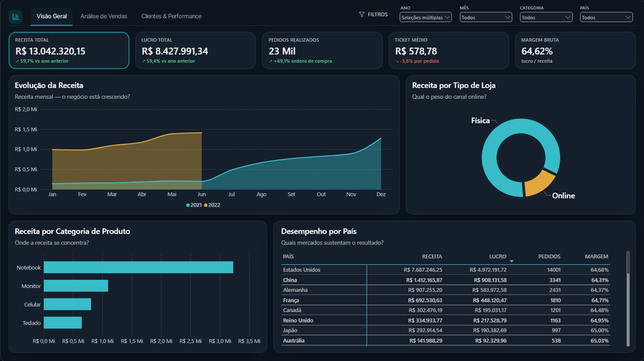This screenshot has width=644, height=361.
Task: Switch to the Análise de Vendas tab
Action: [x=104, y=16]
